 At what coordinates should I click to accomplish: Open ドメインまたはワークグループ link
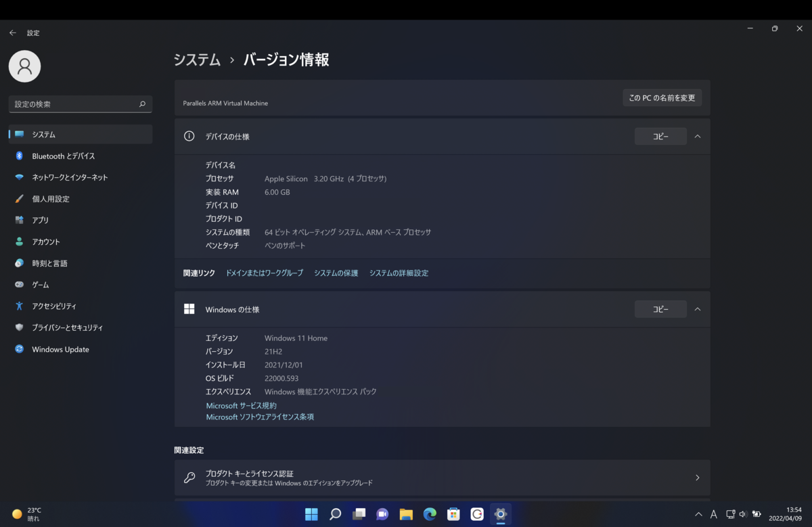tap(265, 273)
